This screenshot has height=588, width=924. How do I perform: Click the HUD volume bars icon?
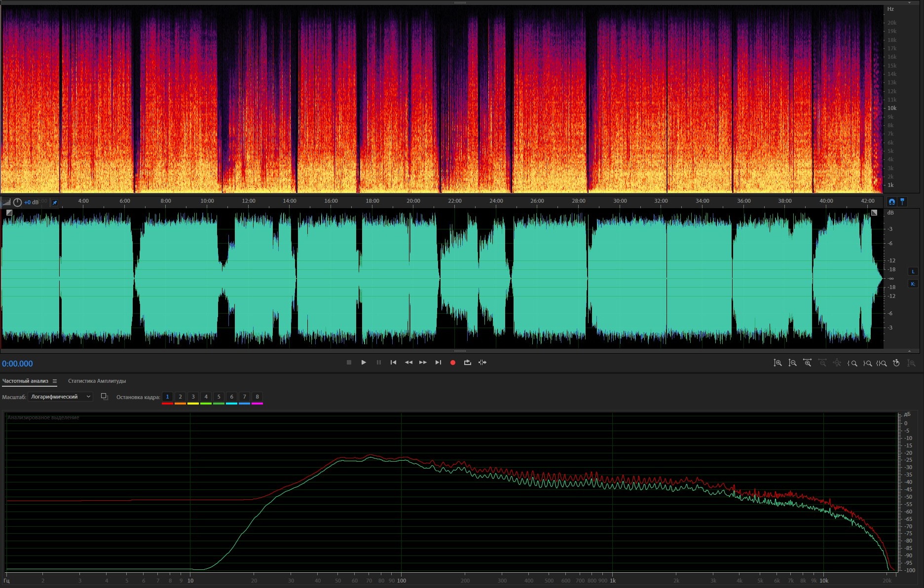click(6, 202)
